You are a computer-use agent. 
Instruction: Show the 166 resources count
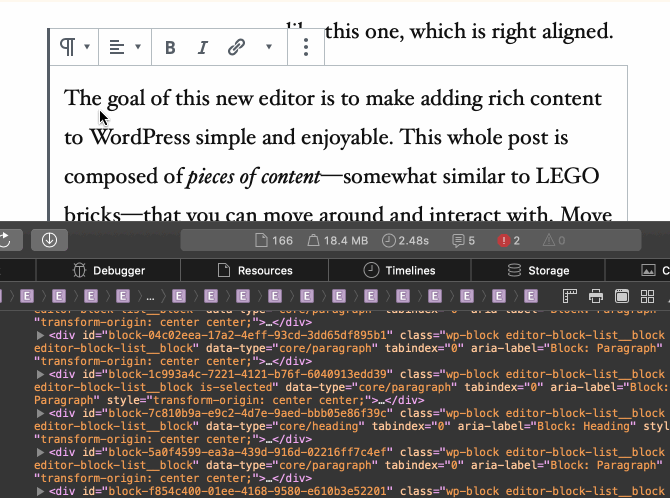click(273, 241)
